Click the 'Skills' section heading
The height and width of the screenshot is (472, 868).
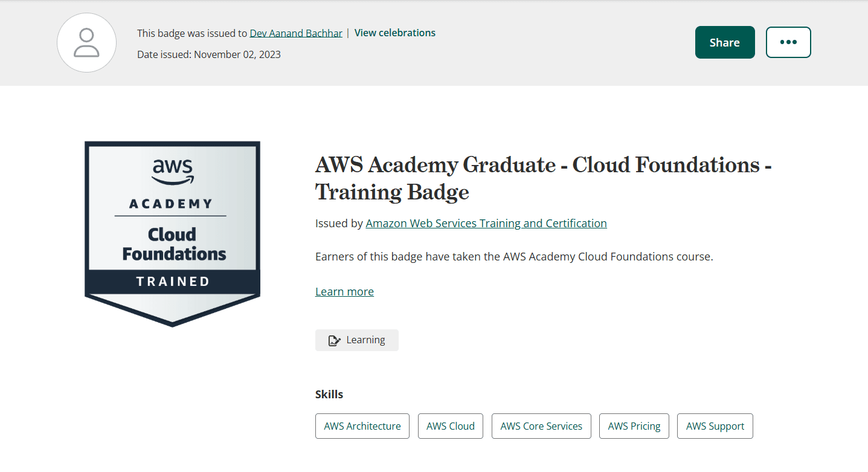(329, 395)
